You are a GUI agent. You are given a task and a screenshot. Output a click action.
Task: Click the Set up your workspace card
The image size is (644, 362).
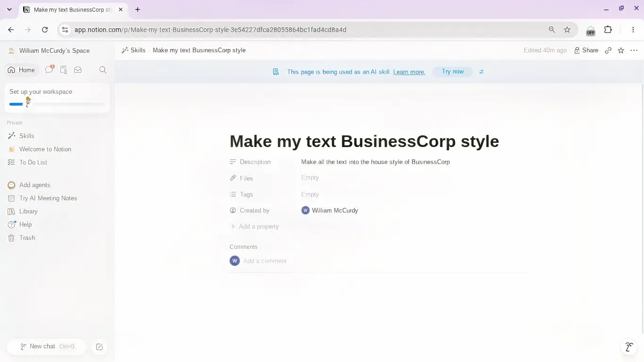click(x=57, y=98)
